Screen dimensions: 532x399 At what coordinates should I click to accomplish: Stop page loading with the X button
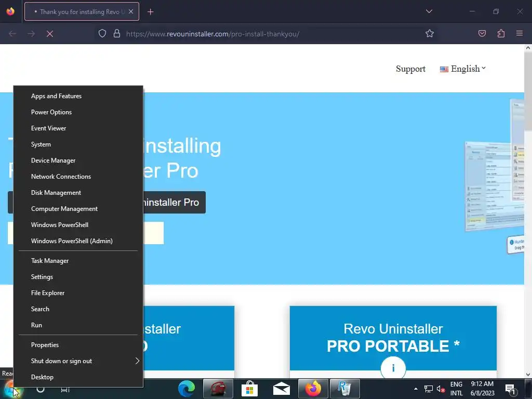click(50, 34)
